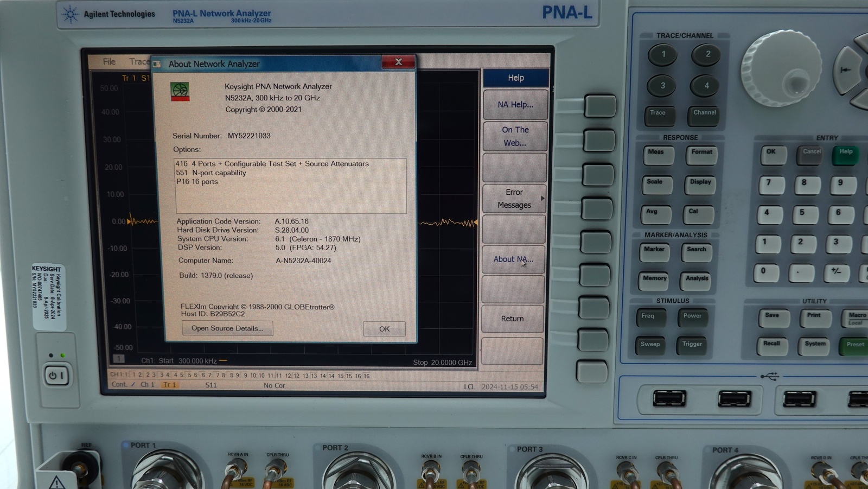
Task: Click the No Cor correction status indicator
Action: coord(274,385)
